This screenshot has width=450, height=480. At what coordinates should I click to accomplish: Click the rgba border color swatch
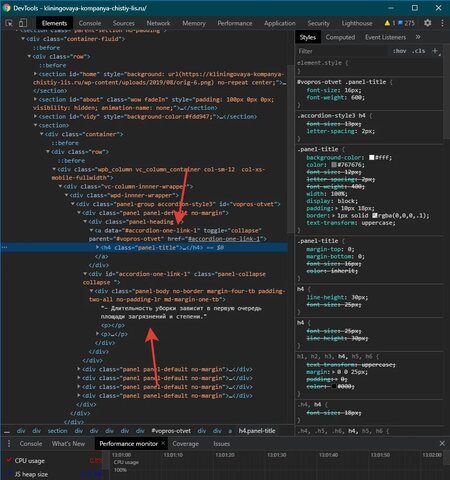375,216
